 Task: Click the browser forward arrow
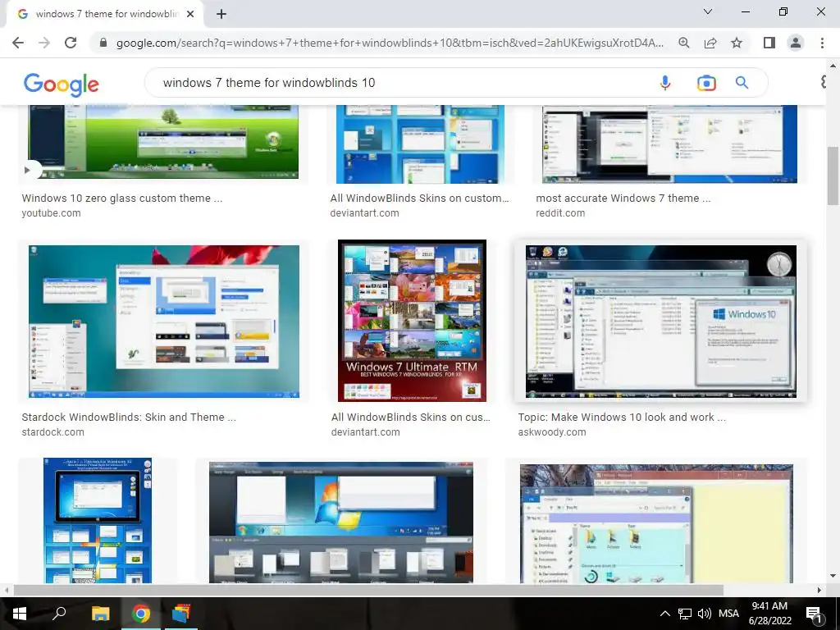(x=44, y=43)
